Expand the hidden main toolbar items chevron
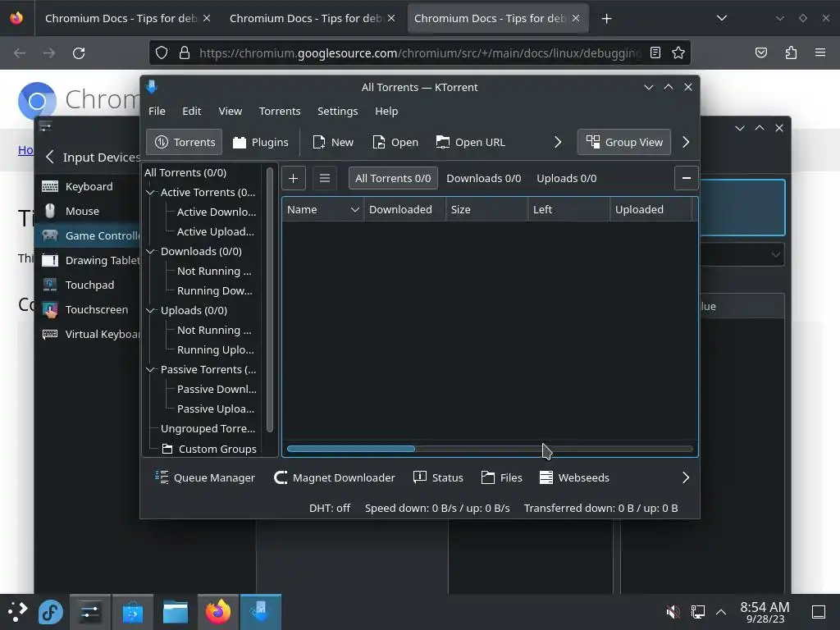Screen dimensions: 840x630 pyautogui.click(x=558, y=142)
